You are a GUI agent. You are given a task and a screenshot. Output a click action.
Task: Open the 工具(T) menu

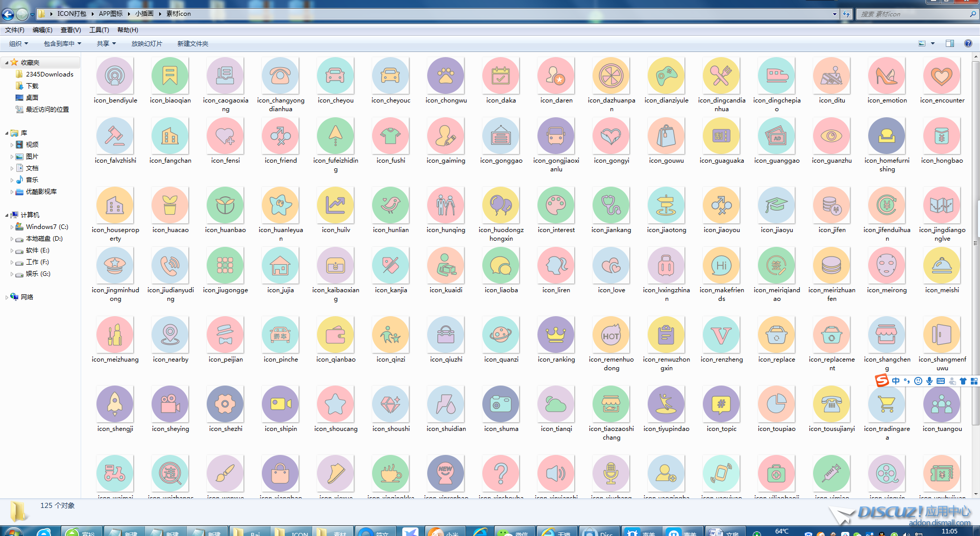coord(99,30)
